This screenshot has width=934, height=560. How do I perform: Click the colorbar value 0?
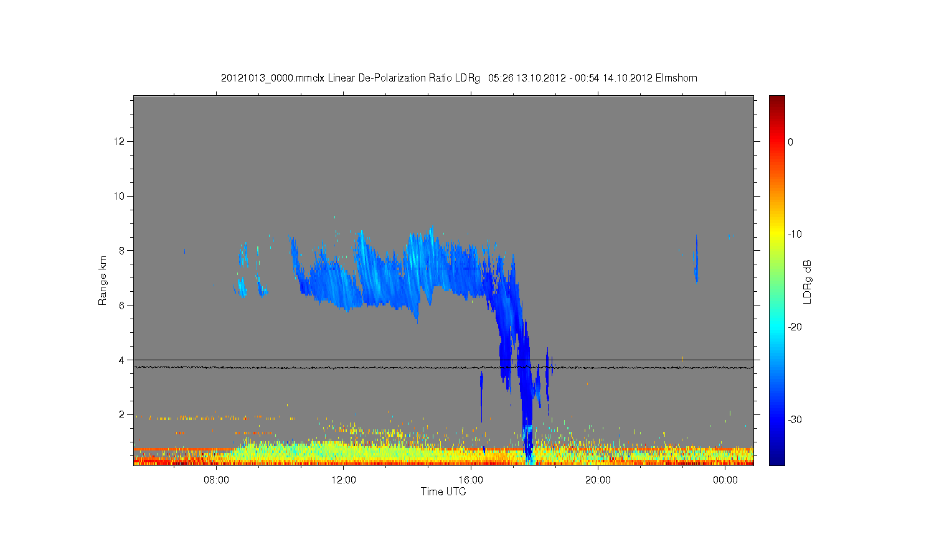click(x=791, y=142)
